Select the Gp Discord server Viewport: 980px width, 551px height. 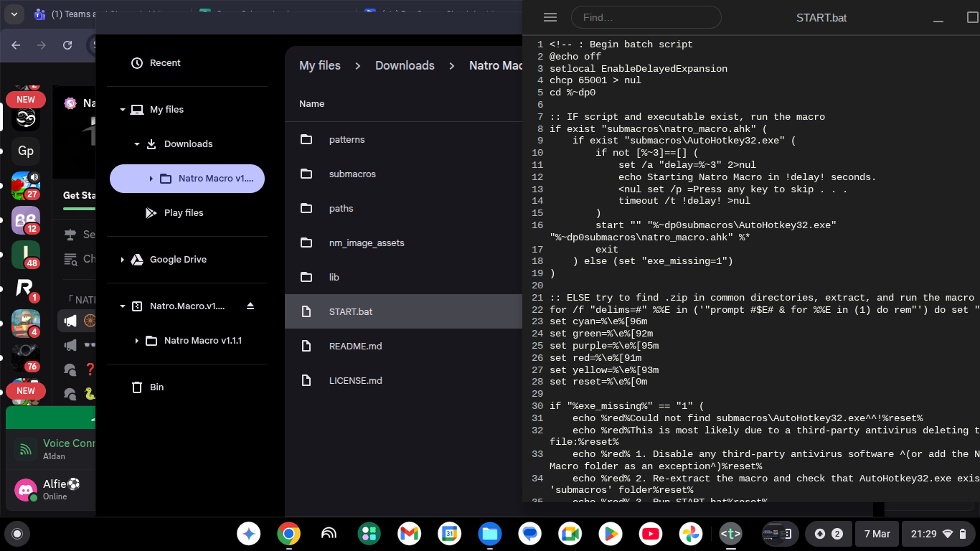(x=25, y=151)
